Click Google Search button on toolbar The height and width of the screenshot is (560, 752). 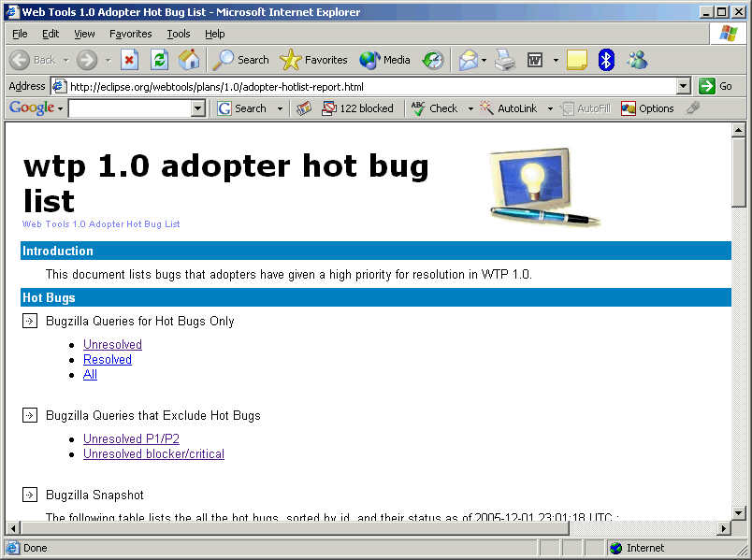(241, 108)
